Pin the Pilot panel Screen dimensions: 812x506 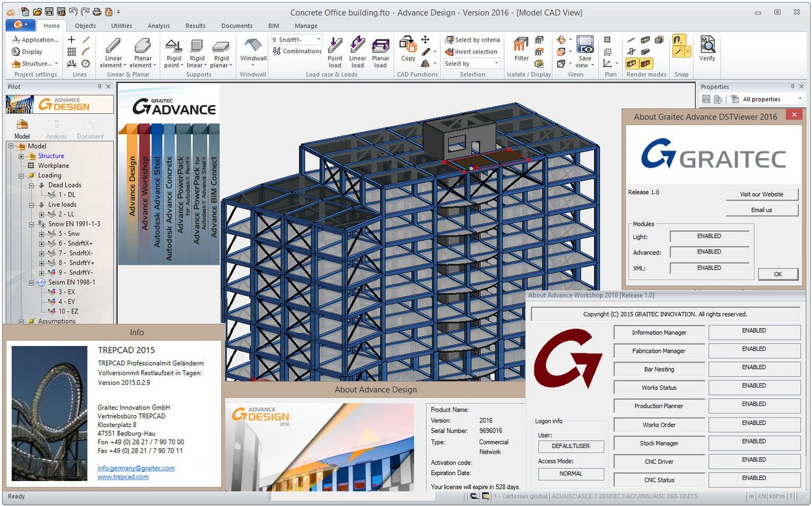[x=100, y=87]
